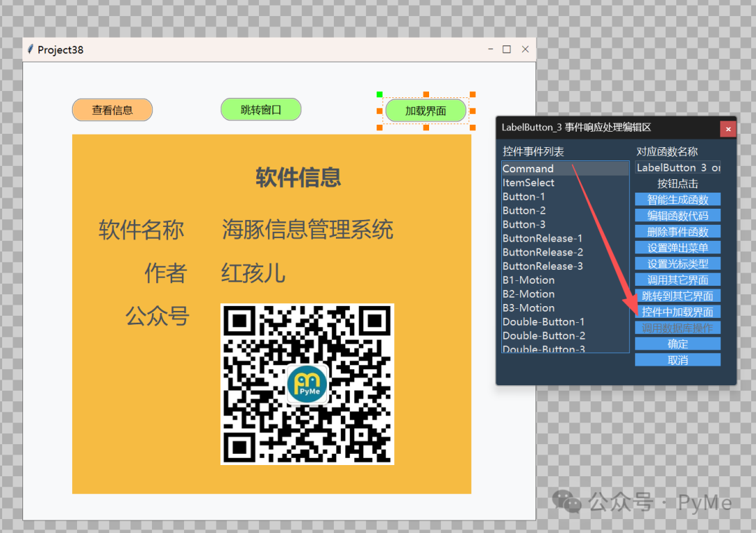
Task: Click 调用数据库操作 button
Action: tap(678, 328)
